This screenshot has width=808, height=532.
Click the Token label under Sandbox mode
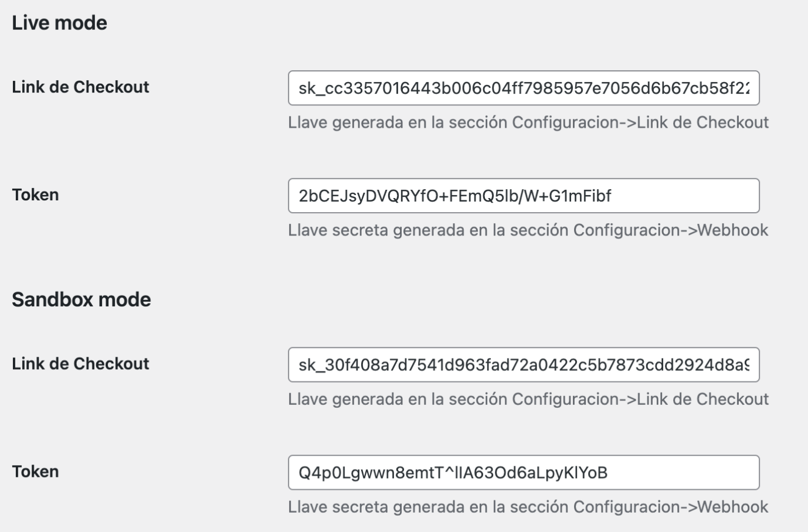pos(35,471)
